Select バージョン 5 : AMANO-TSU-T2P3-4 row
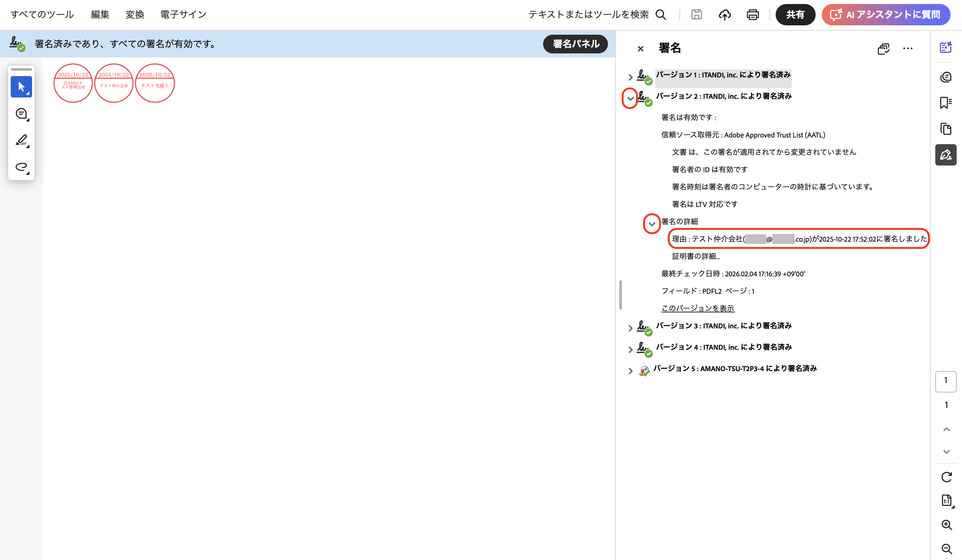Viewport: 962px width, 560px height. click(x=735, y=368)
